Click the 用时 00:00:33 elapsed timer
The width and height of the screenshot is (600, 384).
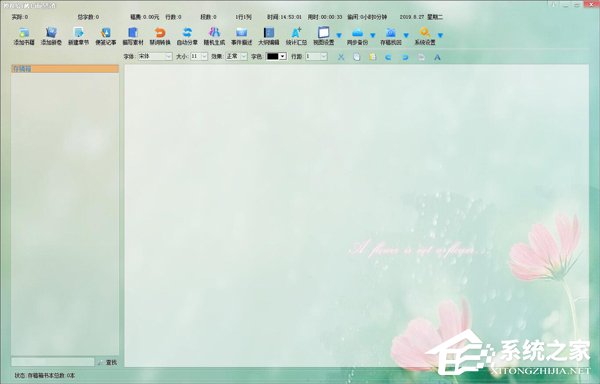(325, 17)
